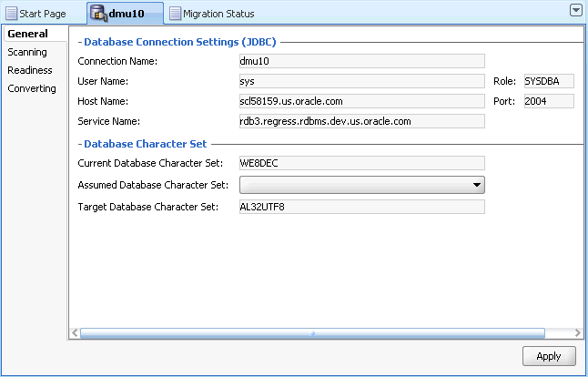This screenshot has height=377, width=588.
Task: Click the Migration Status tab icon
Action: click(175, 14)
